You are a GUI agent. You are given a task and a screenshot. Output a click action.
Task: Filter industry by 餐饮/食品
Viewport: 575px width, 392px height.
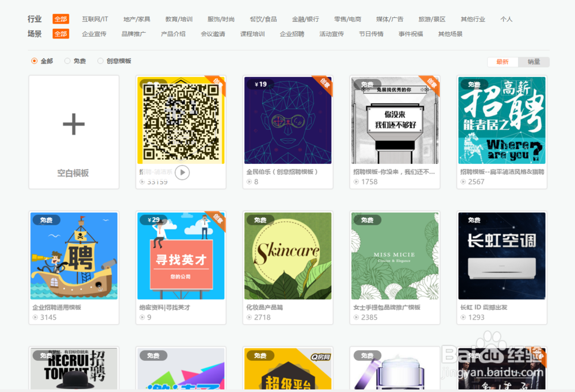pos(263,19)
